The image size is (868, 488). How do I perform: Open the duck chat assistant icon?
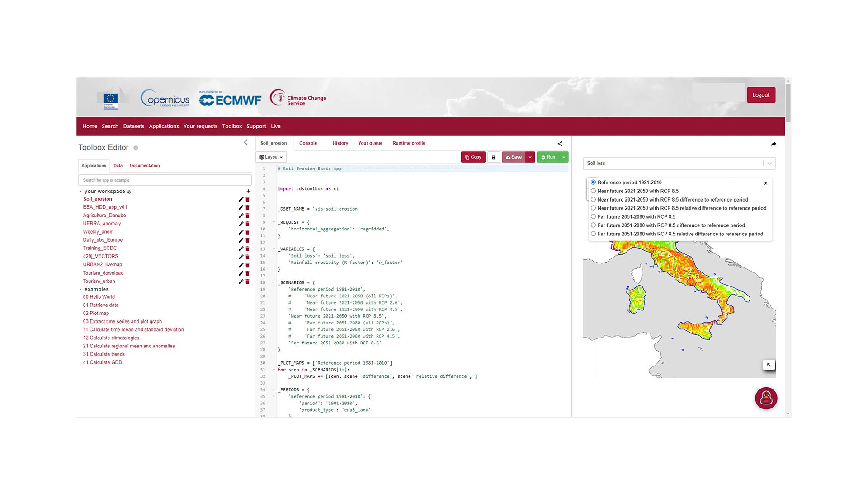[x=766, y=398]
